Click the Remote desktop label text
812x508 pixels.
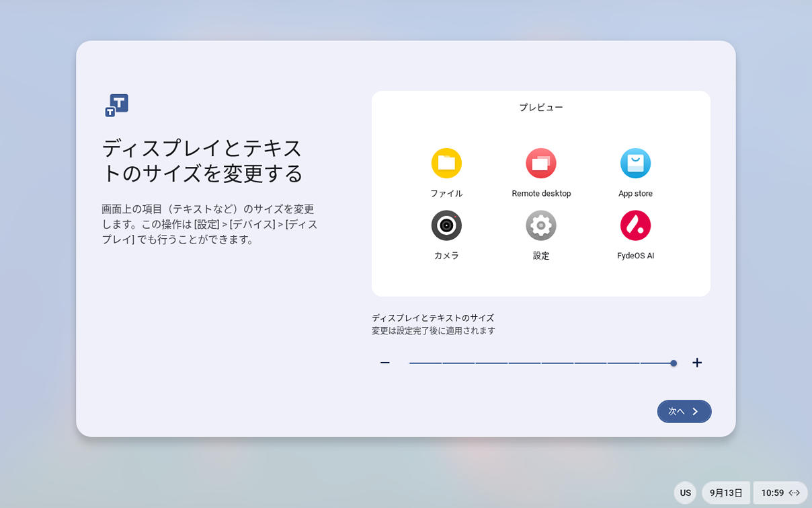[541, 193]
